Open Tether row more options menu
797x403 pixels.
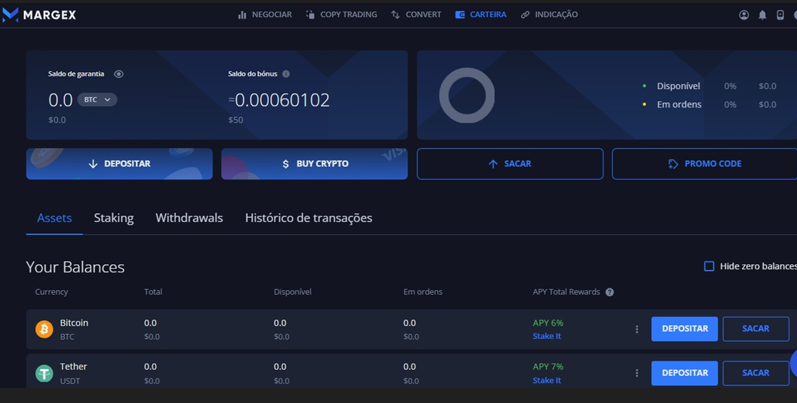pyautogui.click(x=637, y=373)
